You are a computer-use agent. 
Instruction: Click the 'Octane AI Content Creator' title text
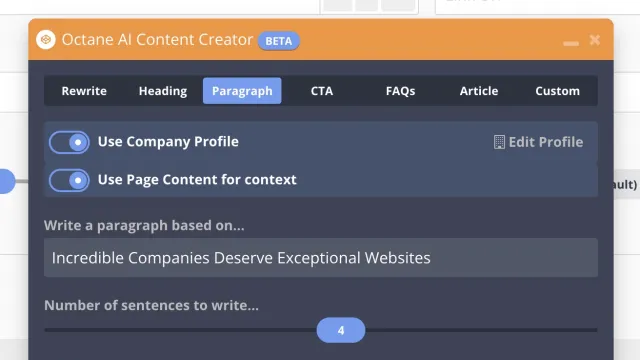(158, 40)
